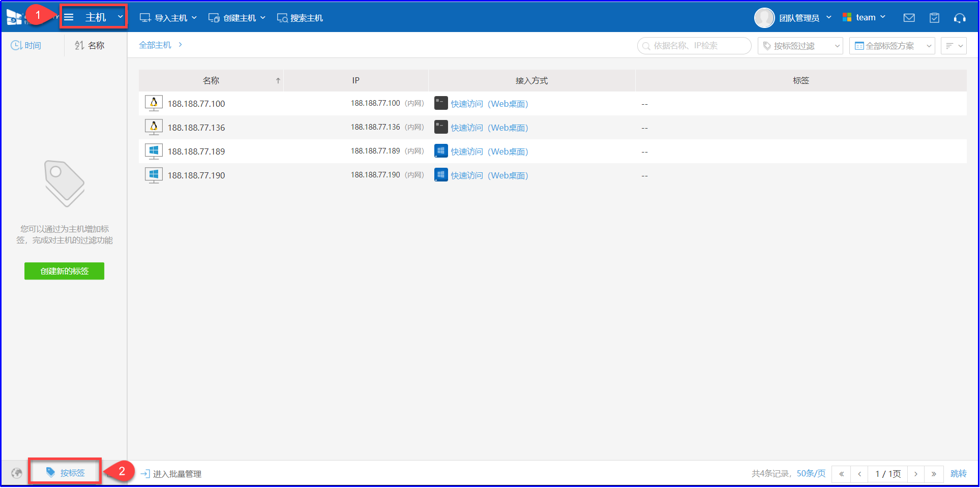Click the terminal icon in 188.188.77.136 row

(x=440, y=127)
